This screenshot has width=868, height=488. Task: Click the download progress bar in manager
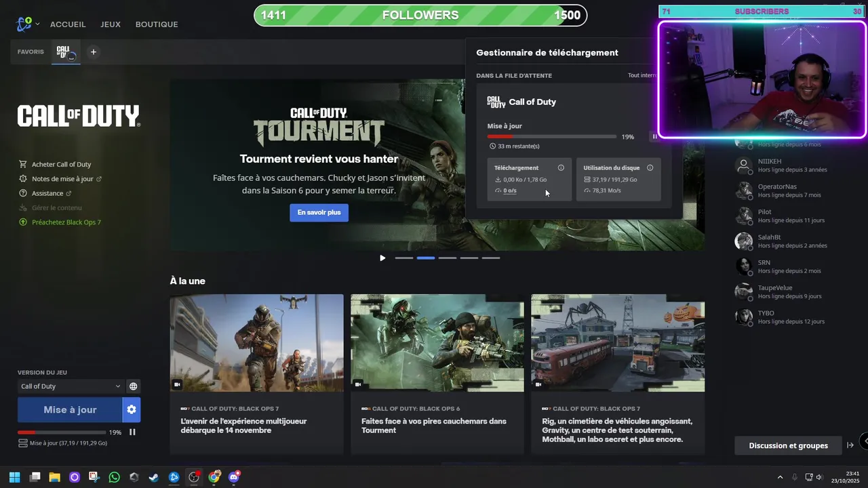[551, 137]
